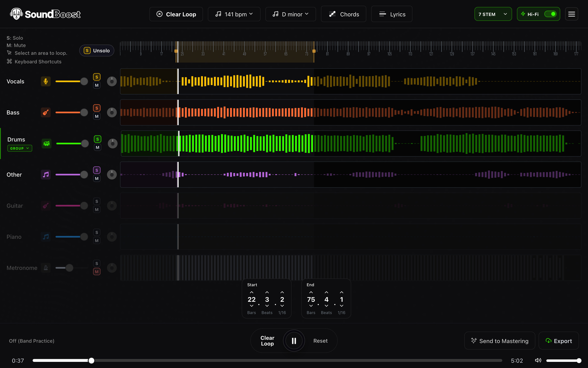This screenshot has height=368, width=588.
Task: Click the Other music note icon
Action: (x=46, y=175)
